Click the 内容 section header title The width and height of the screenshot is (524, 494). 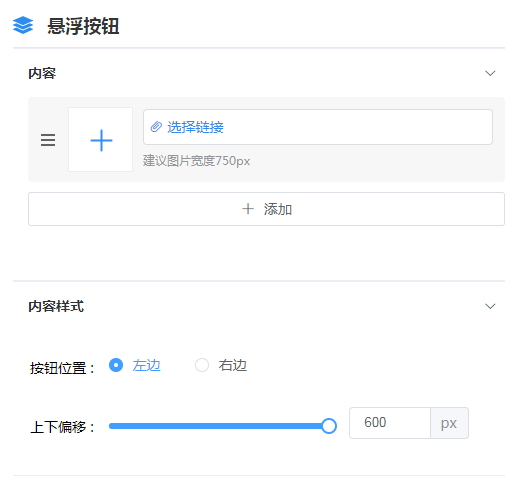coord(42,73)
